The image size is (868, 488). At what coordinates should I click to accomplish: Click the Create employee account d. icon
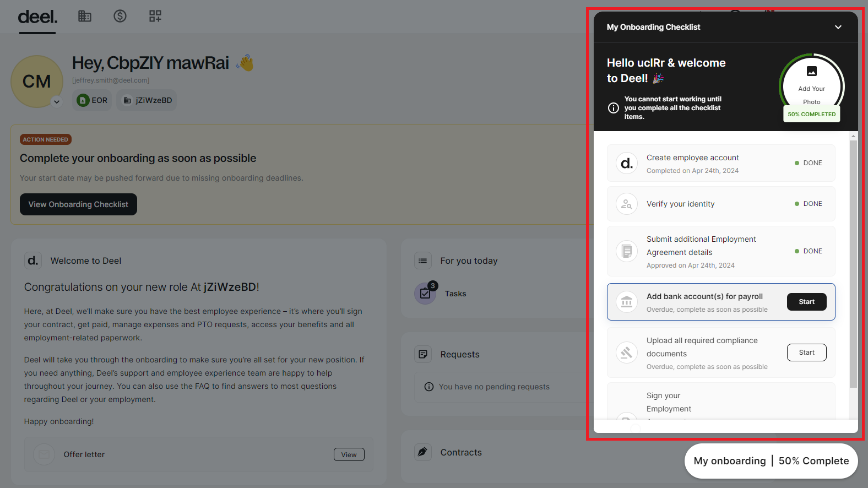[627, 163]
